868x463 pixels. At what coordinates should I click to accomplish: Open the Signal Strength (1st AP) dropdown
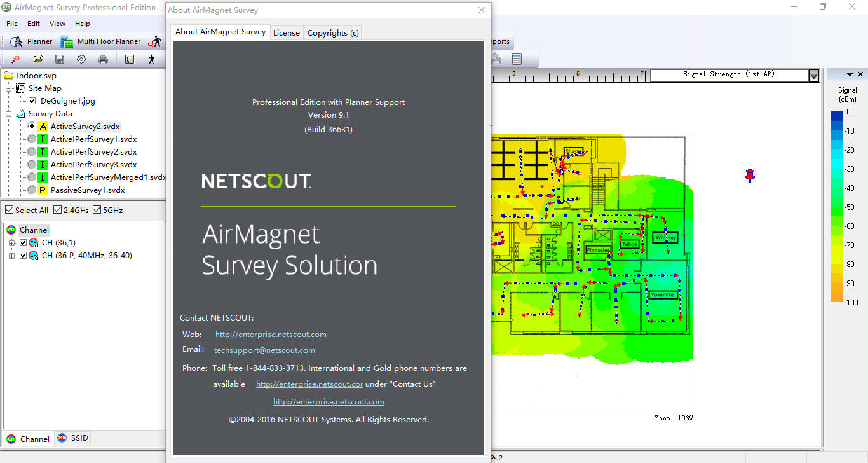pos(813,76)
